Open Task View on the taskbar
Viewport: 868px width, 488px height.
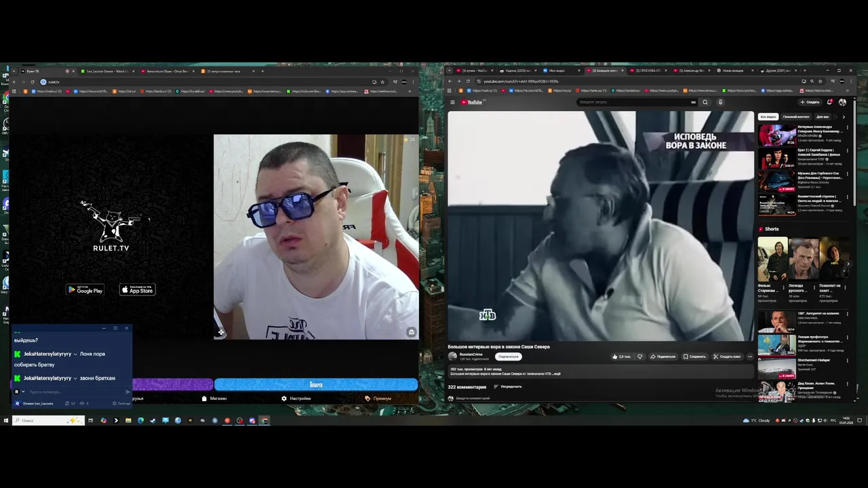(90, 420)
